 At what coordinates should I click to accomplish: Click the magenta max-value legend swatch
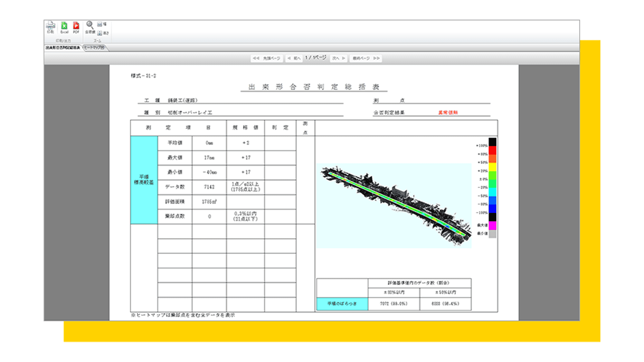coord(492,225)
